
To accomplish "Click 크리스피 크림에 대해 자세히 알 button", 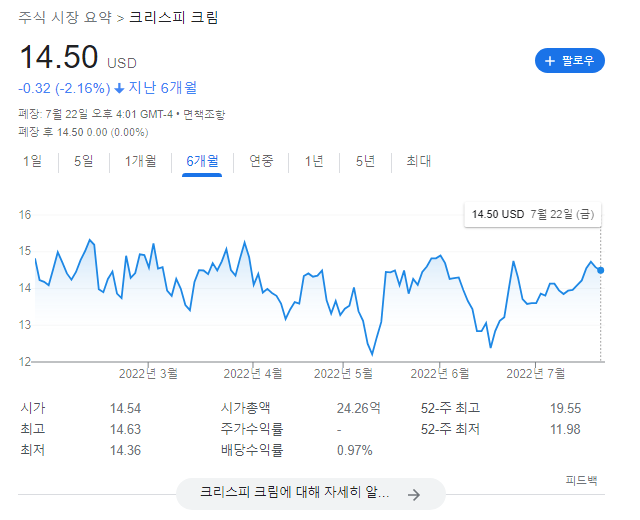I will [x=311, y=494].
